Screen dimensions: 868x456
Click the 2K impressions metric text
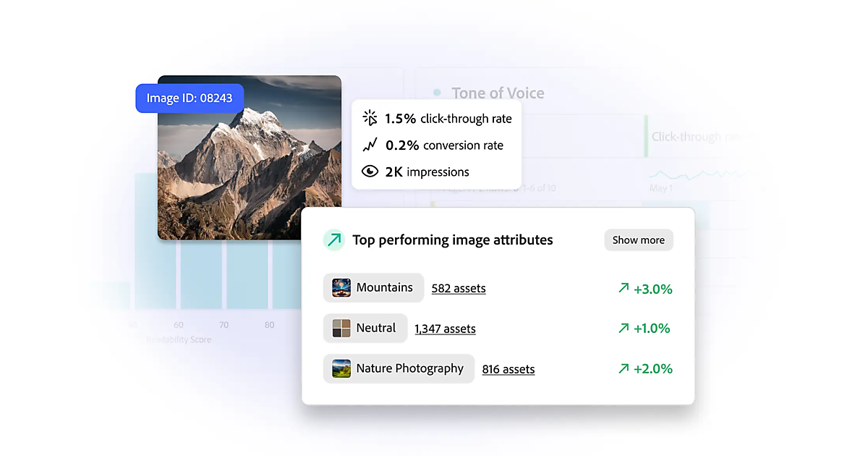coord(427,172)
